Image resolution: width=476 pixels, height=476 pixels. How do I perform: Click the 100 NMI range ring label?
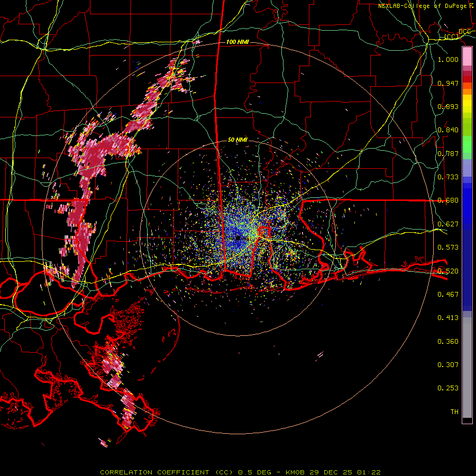pos(237,42)
